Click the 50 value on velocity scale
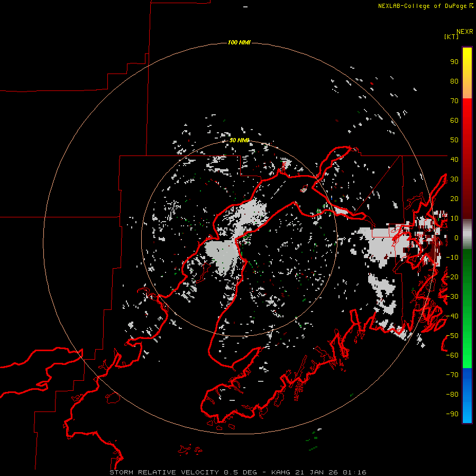This screenshot has height=476, width=476. (x=454, y=140)
